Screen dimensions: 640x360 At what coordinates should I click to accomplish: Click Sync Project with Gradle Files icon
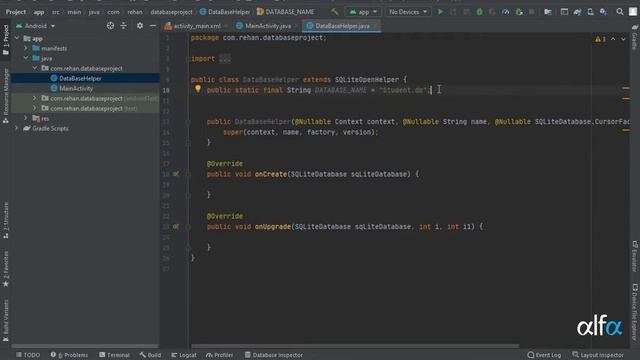[577, 12]
